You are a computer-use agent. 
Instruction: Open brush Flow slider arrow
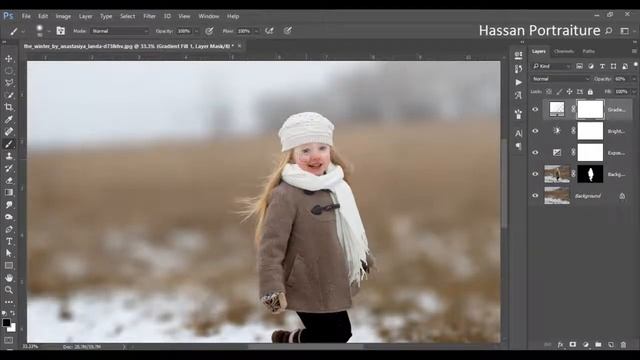pyautogui.click(x=256, y=31)
